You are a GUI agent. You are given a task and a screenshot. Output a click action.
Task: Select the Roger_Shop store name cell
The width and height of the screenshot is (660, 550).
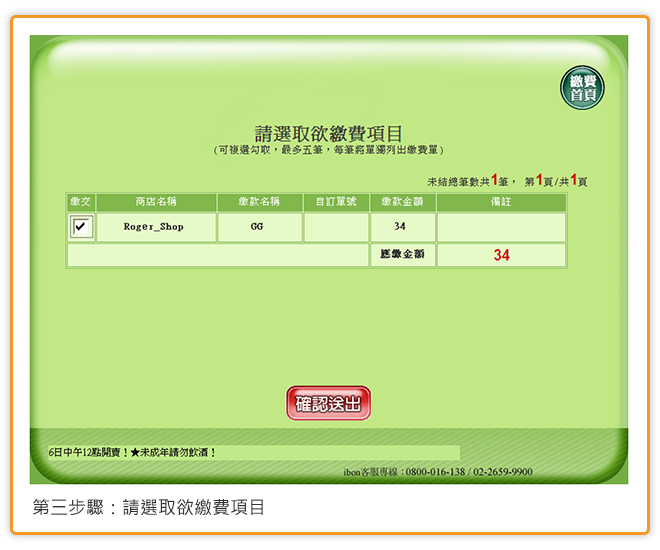156,227
